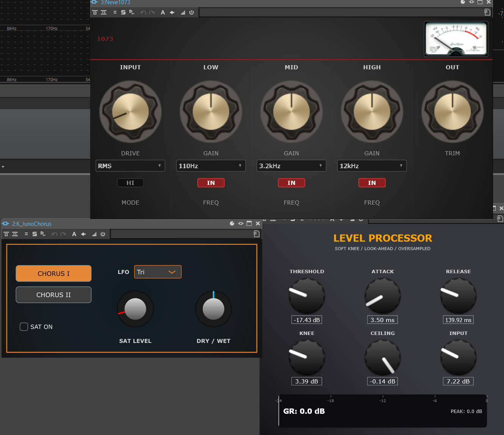Click the FX icon in Neve1073 toolbar
Screen dimensions: 504x435
coord(103,13)
